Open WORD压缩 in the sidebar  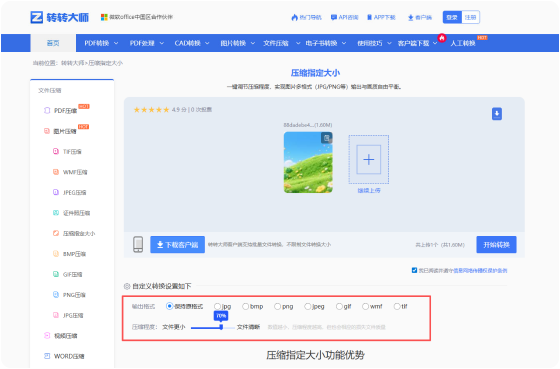click(x=69, y=356)
